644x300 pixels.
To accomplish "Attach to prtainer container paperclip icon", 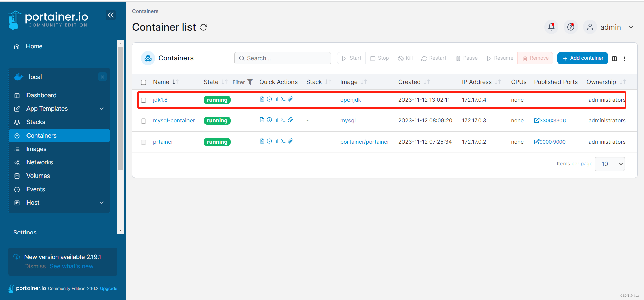I will [290, 141].
